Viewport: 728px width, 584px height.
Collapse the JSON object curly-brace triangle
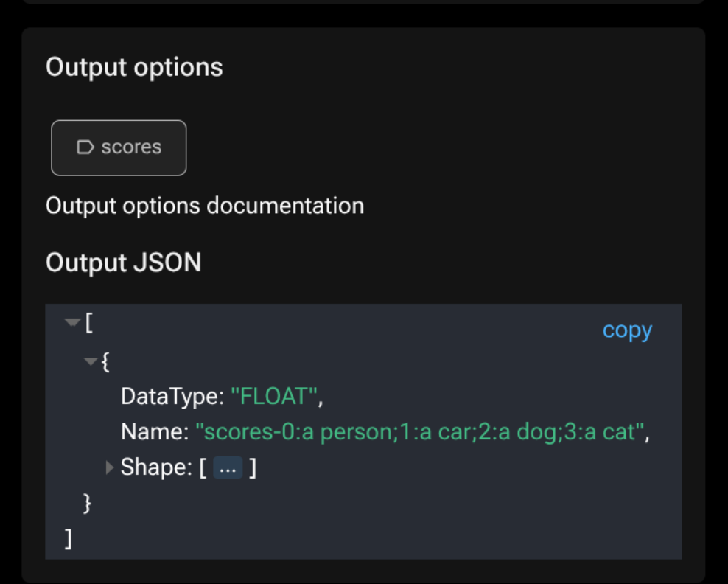pyautogui.click(x=90, y=361)
